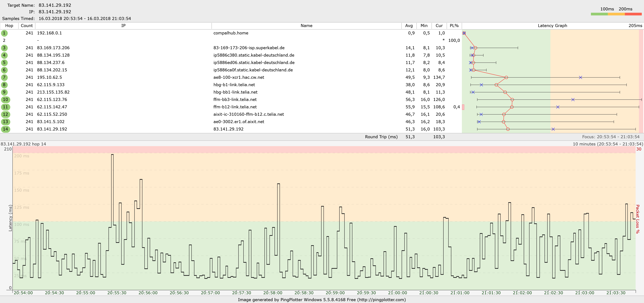Screen dimensions: 644x303
Task: Click the Count column header
Action: (x=27, y=26)
